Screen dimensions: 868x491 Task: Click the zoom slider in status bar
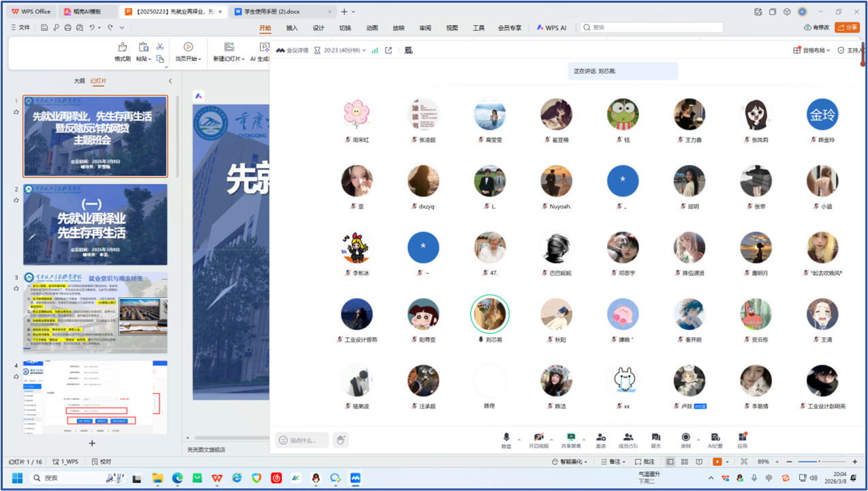click(819, 462)
